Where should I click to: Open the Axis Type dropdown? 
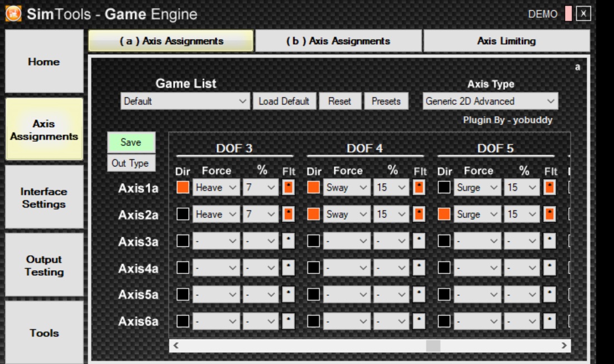490,101
